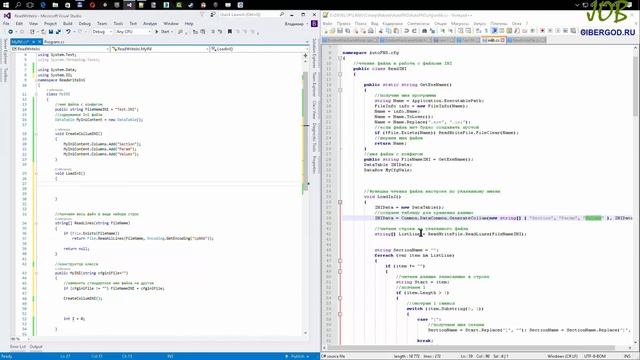Open Task View on the taskbar
Screen dimensions: 640x360
click(x=30, y=5)
